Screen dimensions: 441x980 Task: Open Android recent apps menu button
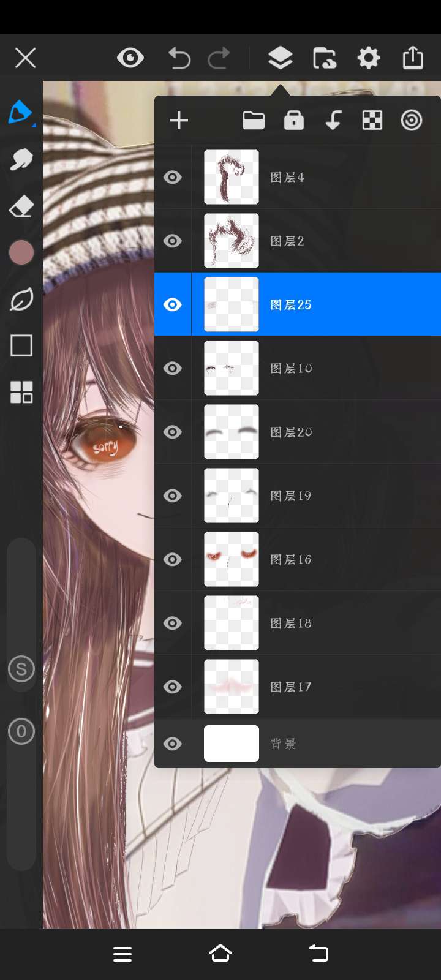[123, 954]
